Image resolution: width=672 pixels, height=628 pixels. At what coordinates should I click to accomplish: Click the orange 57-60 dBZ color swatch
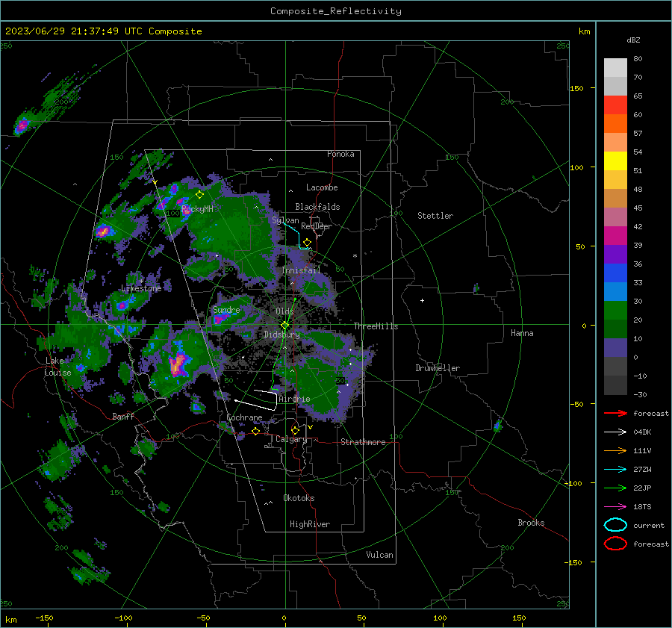(615, 124)
